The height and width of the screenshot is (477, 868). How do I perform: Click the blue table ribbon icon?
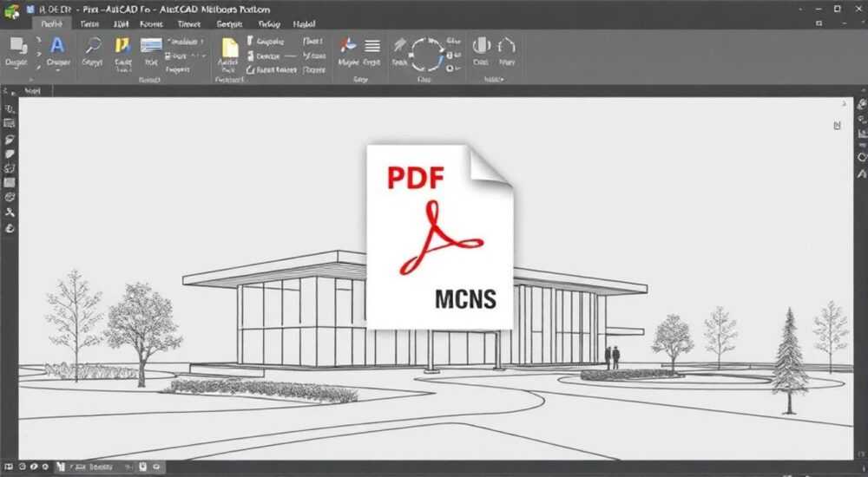click(x=151, y=45)
